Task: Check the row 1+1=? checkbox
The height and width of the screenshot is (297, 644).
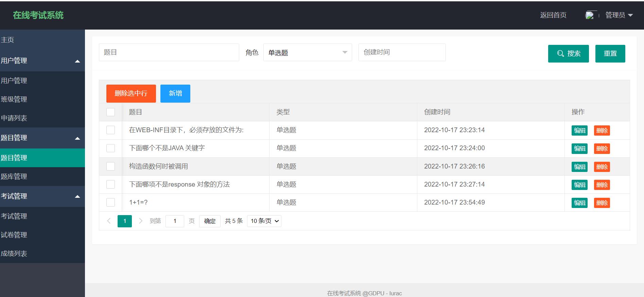Action: coord(111,203)
